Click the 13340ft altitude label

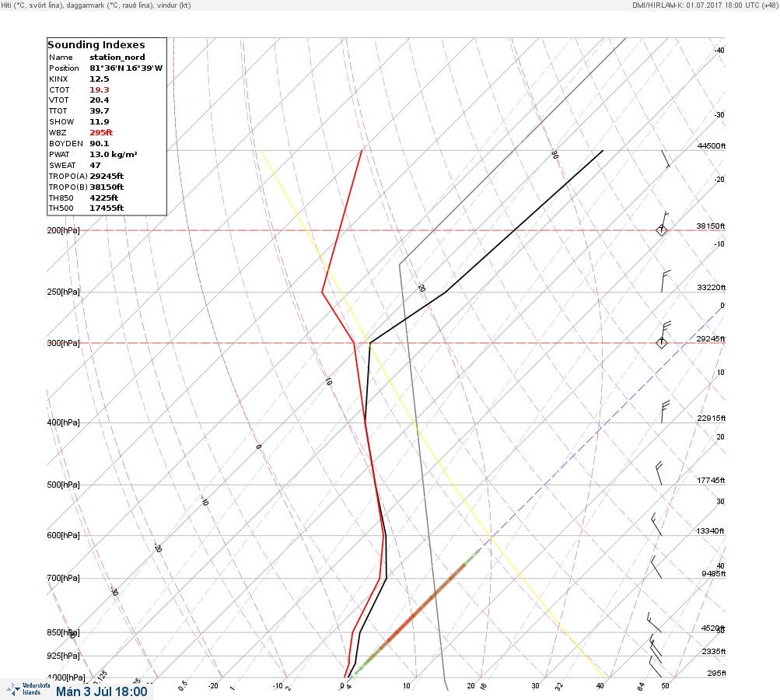coord(710,531)
